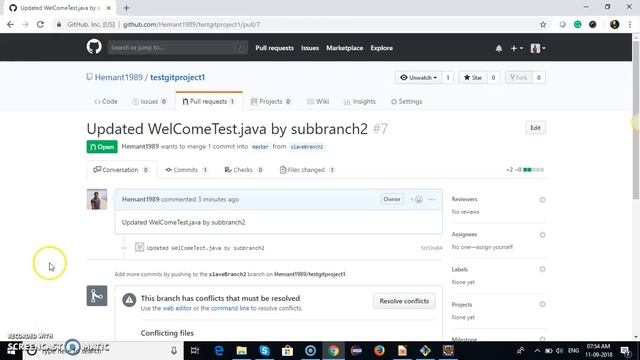Switch to the Commits tab
This screenshot has width=640, height=360.
coord(187,170)
